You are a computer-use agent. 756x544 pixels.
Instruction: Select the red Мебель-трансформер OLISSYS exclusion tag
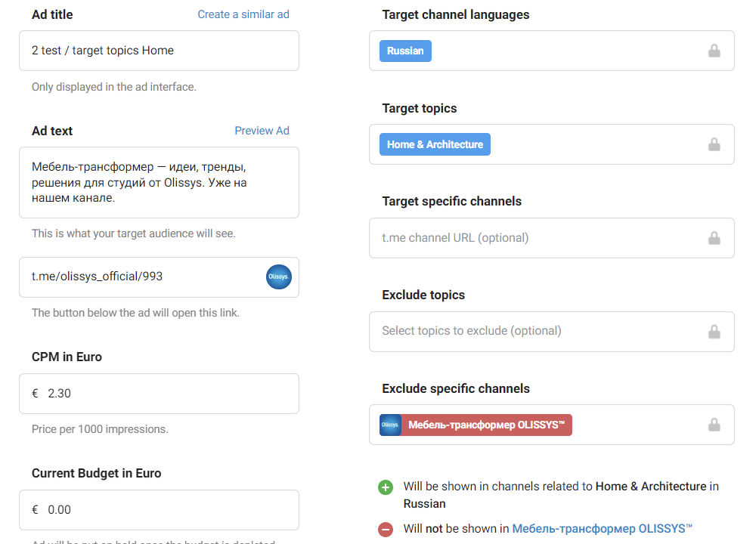point(486,425)
